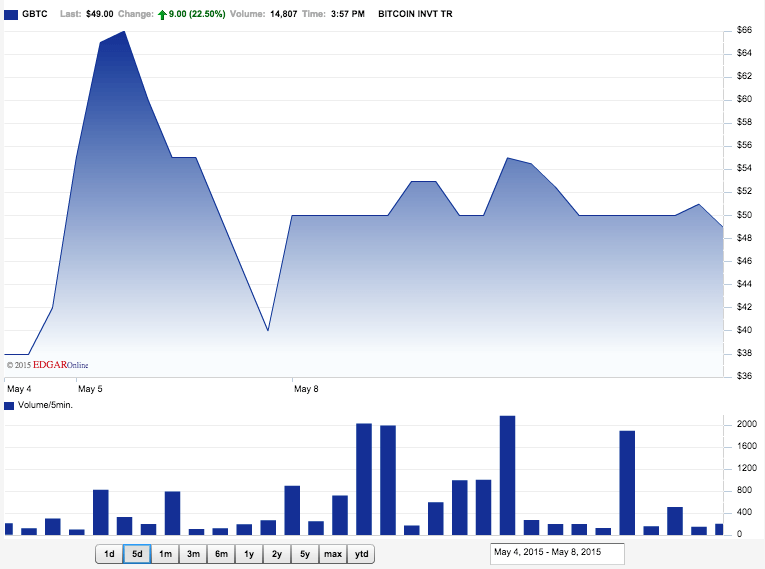Click the date range input field
Viewport: 765px width, 569px height.
(x=557, y=553)
